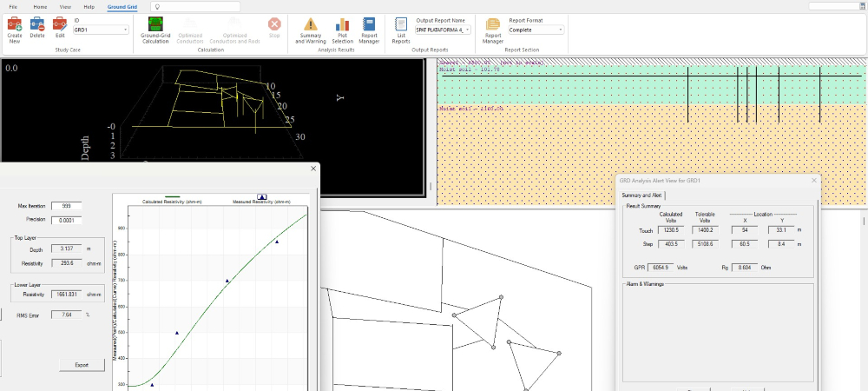The image size is (868, 391).
Task: Switch to the View ribbon tab
Action: coord(65,6)
